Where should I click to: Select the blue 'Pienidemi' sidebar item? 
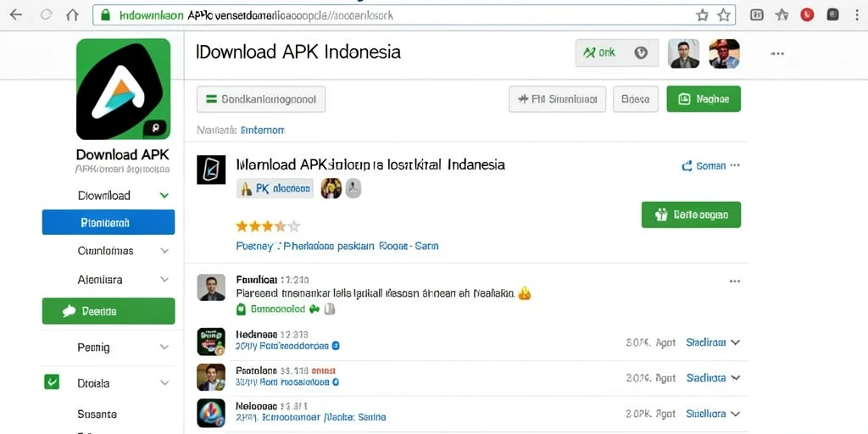[108, 222]
